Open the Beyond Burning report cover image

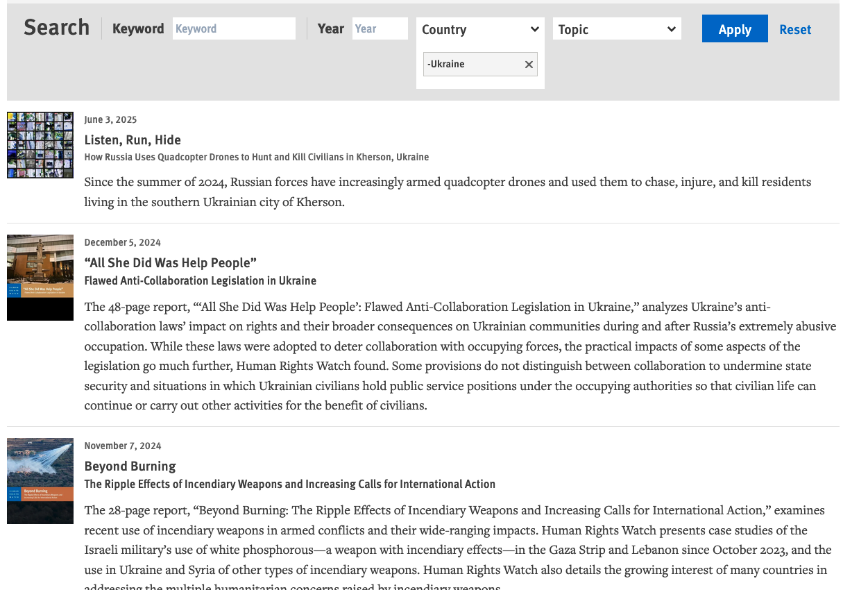click(x=40, y=480)
